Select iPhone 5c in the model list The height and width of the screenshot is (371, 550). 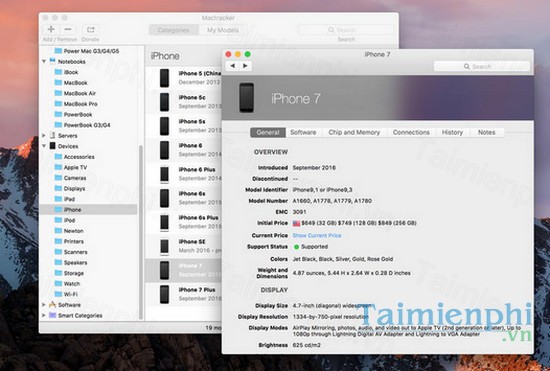(184, 102)
